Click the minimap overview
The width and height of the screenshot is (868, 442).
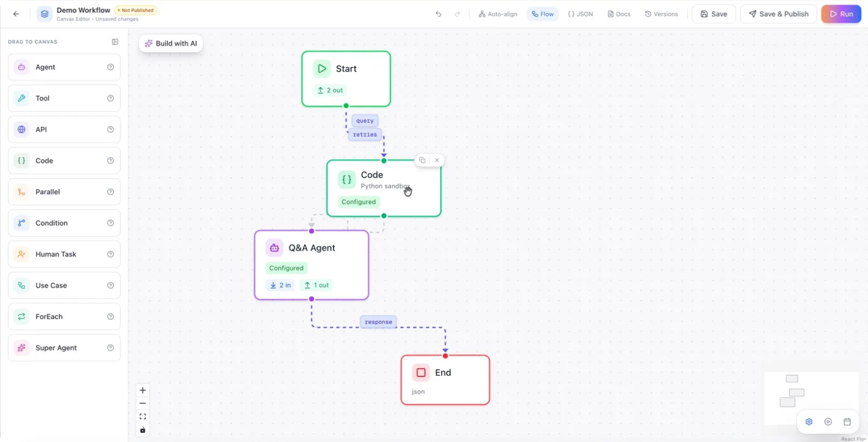click(x=811, y=398)
